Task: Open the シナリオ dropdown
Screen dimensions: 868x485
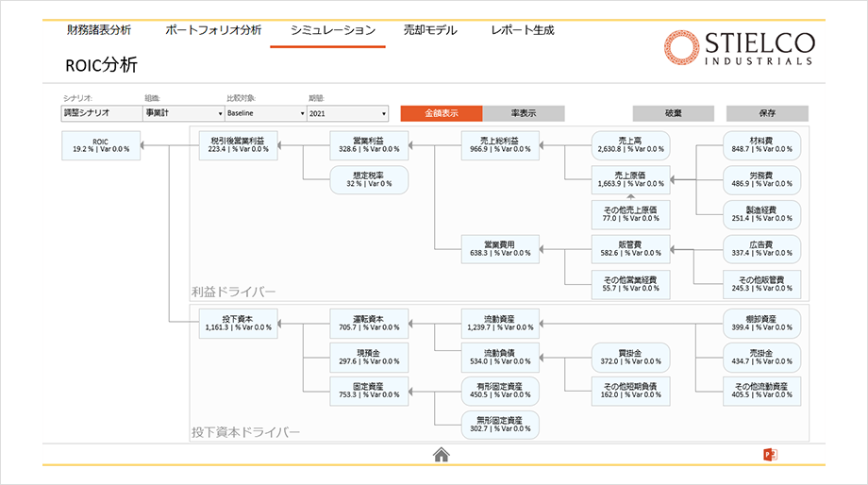Action: point(100,113)
